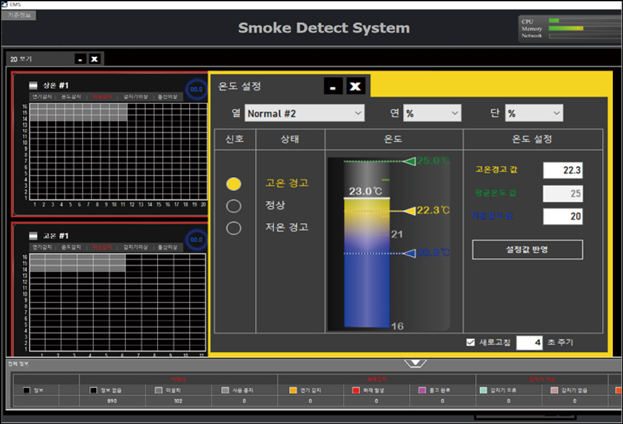
Task: Select the 고온 경고 signal radio button
Action: [233, 184]
